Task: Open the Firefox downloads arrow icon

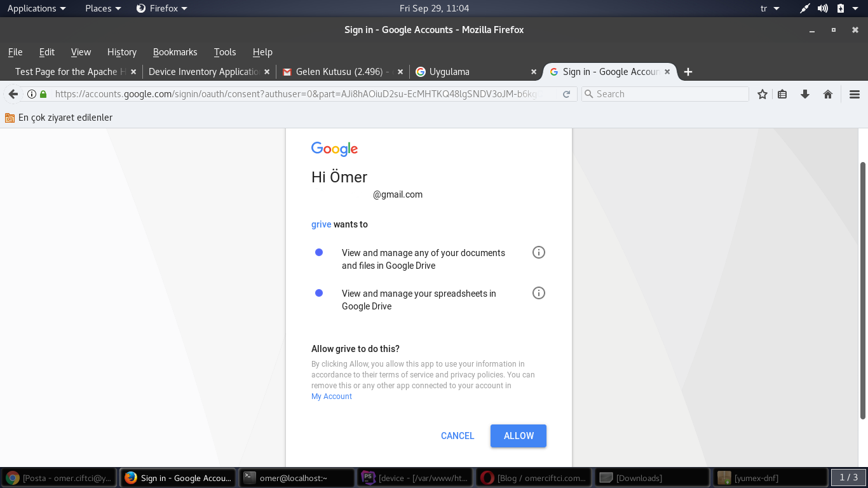Action: 805,94
